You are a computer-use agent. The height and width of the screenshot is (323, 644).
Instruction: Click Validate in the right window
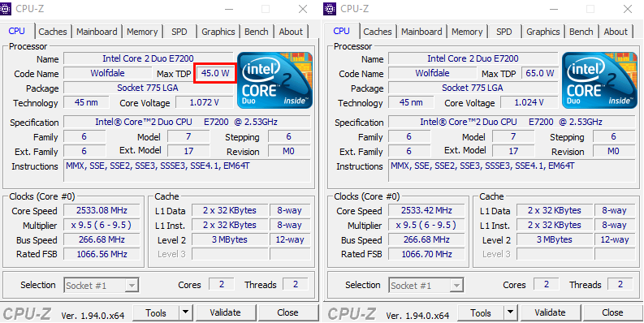pyautogui.click(x=550, y=313)
